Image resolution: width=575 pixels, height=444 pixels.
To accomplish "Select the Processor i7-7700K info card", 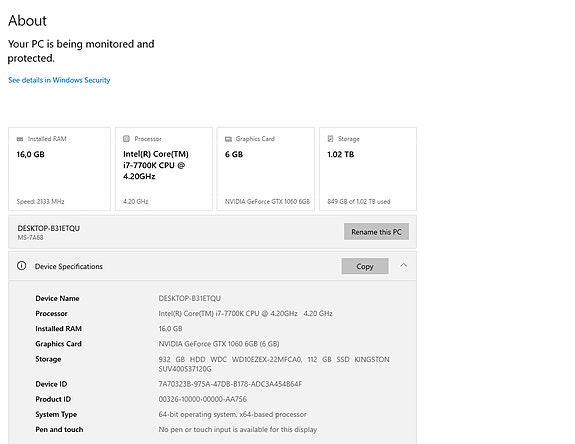I will [x=164, y=169].
